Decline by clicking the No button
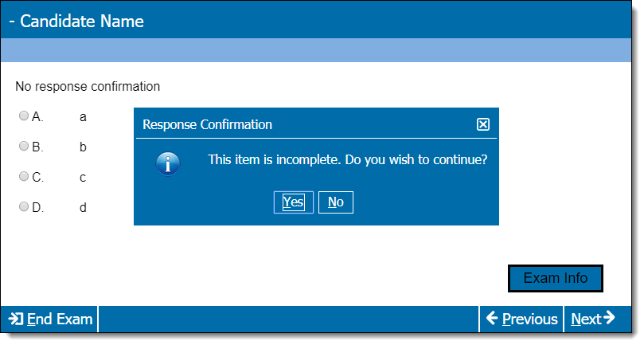Screen dimensions: 644x345 (336, 202)
